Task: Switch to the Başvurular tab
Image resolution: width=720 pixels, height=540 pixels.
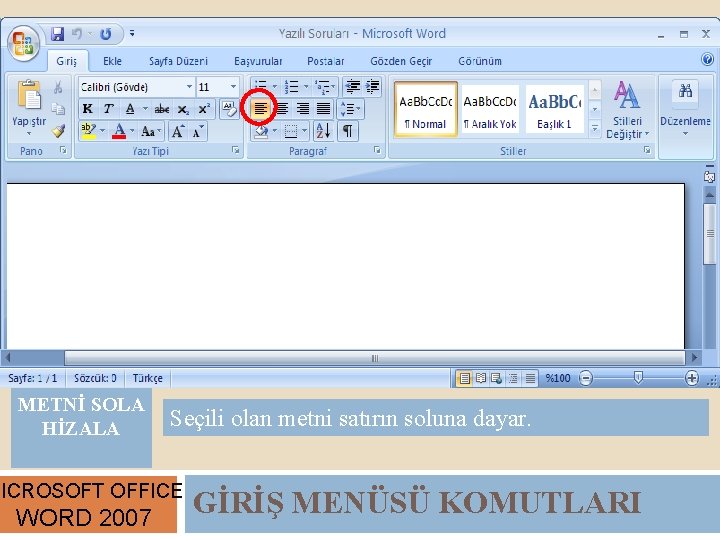Action: click(x=258, y=61)
